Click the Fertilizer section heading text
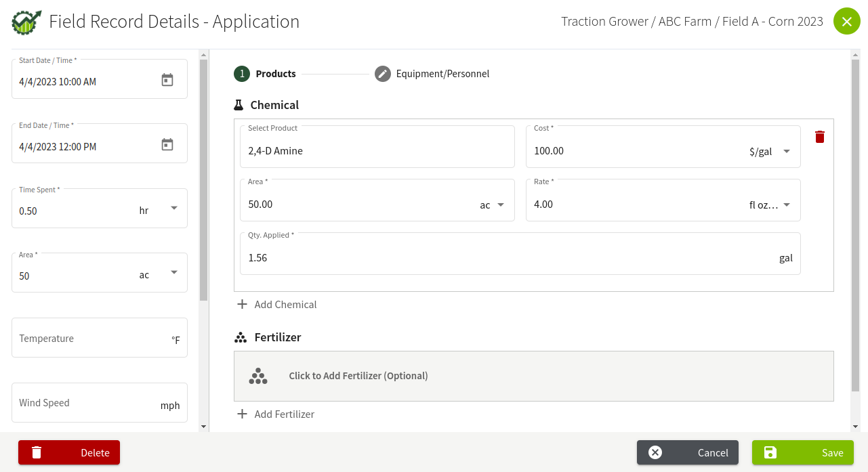This screenshot has height=472, width=868. [x=278, y=337]
